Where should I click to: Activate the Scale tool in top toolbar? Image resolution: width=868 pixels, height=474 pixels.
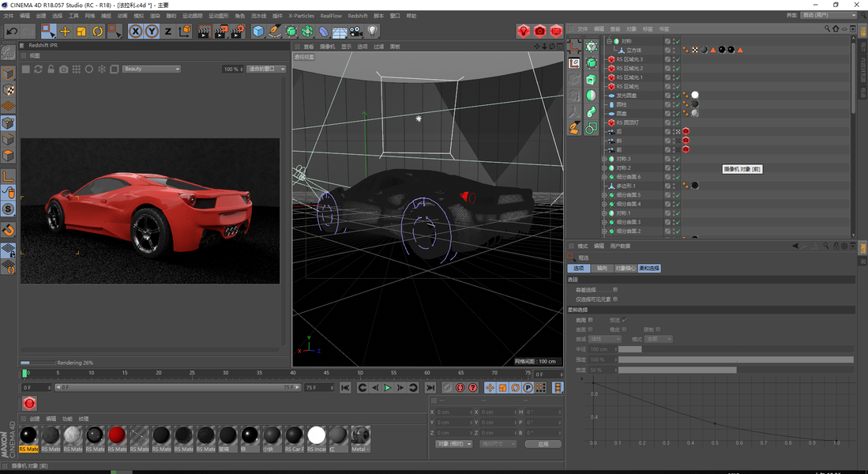coord(81,32)
